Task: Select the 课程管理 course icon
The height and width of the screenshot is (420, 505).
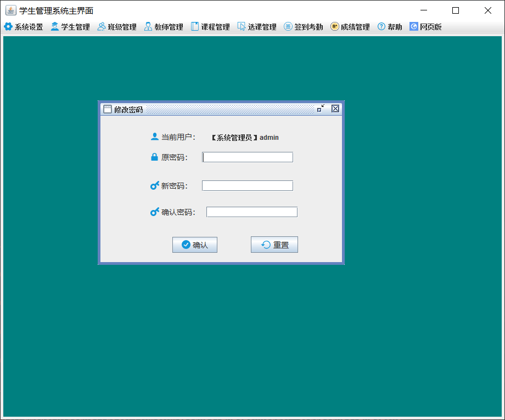Action: [194, 26]
